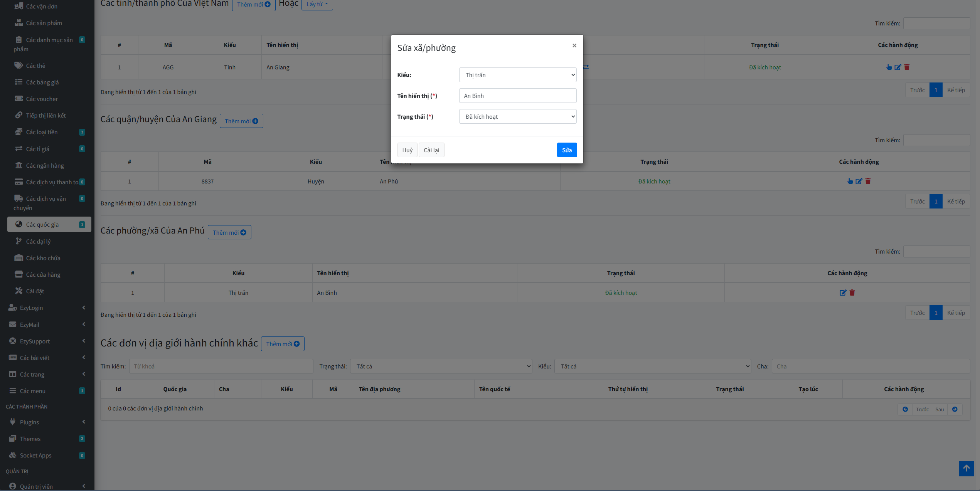Expand the EzyLogin sidebar menu
This screenshot has height=491, width=980.
pos(46,308)
